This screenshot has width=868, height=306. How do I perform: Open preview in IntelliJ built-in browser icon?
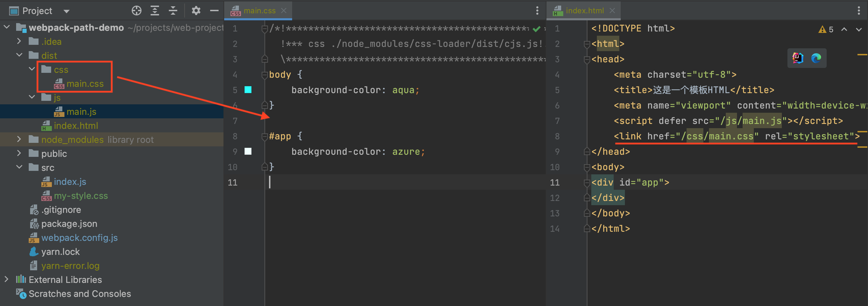tap(798, 58)
